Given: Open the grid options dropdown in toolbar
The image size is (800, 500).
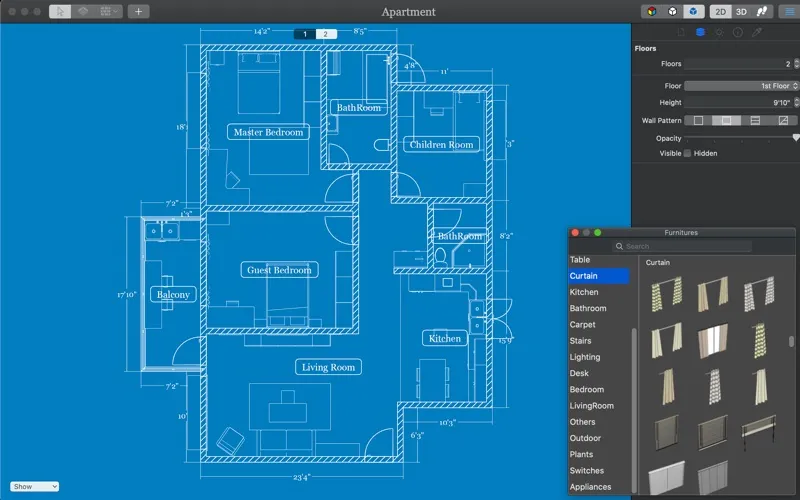Looking at the screenshot, I should 109,11.
